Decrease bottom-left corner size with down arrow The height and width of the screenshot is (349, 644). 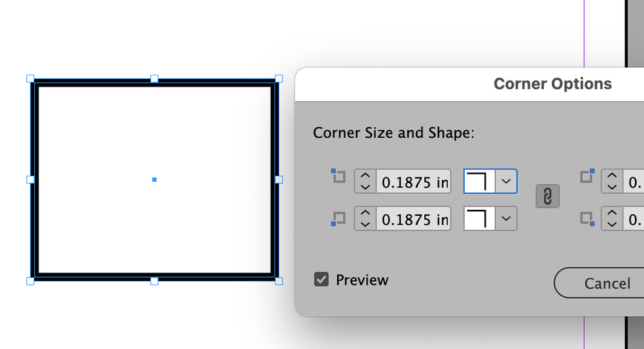[x=365, y=224]
